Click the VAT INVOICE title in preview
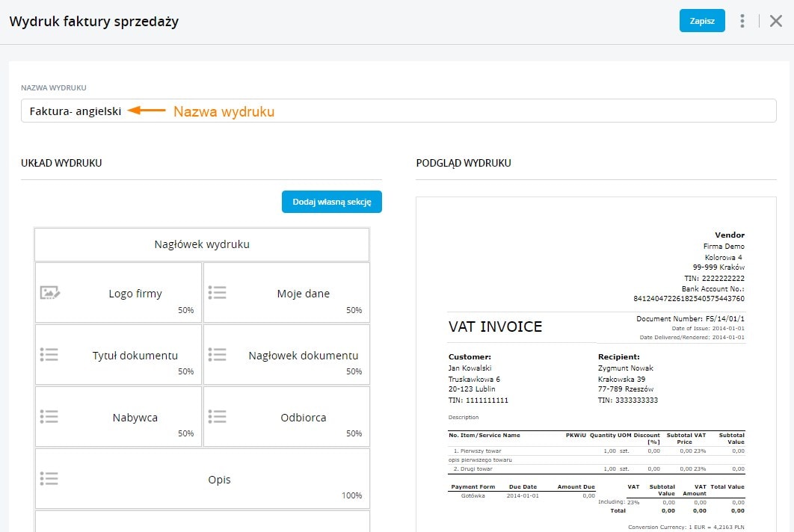This screenshot has width=794, height=532. [x=495, y=327]
